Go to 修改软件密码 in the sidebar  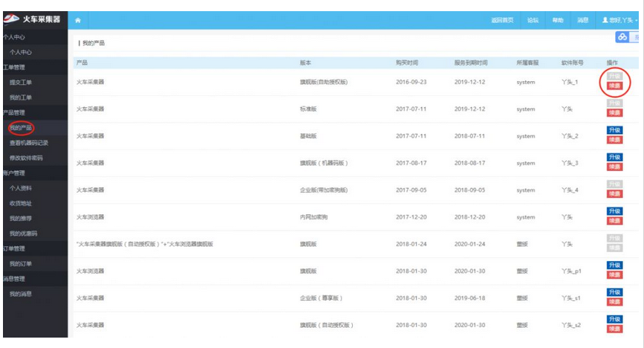(x=26, y=158)
